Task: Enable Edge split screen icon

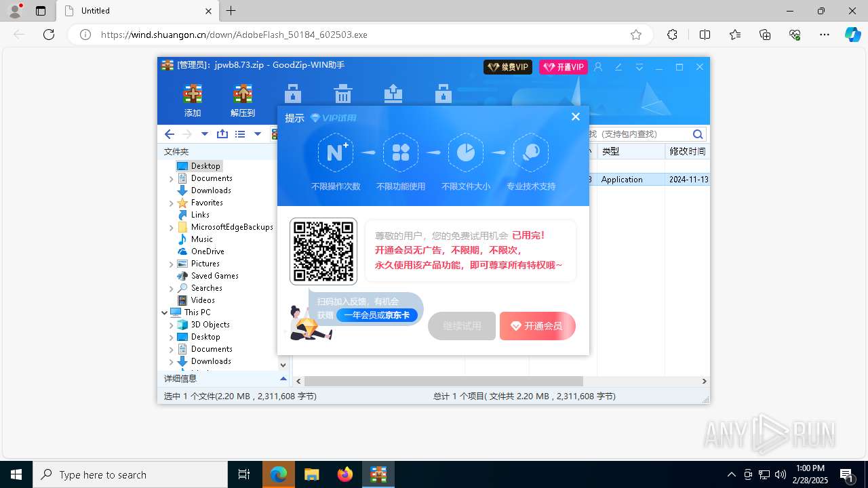Action: tap(705, 35)
